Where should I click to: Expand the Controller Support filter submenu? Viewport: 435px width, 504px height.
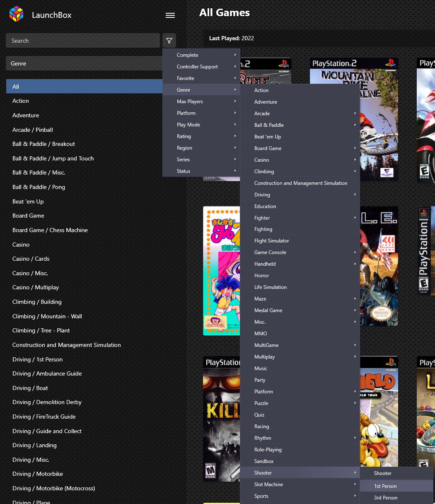[x=201, y=67]
